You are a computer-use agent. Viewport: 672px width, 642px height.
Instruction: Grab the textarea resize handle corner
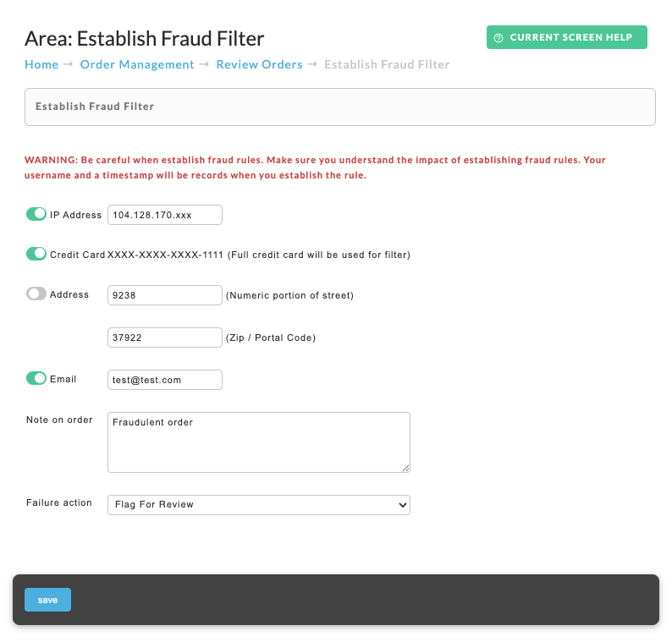click(x=406, y=469)
